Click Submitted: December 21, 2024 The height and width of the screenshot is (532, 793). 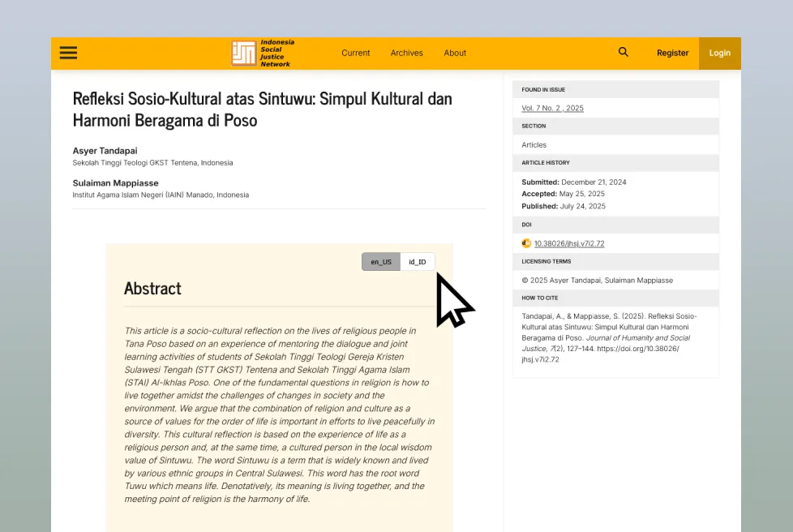coord(573,182)
